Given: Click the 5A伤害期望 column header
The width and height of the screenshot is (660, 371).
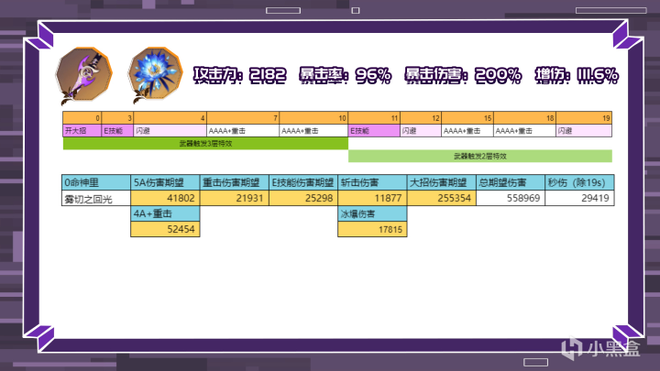Looking at the screenshot, I should (165, 183).
